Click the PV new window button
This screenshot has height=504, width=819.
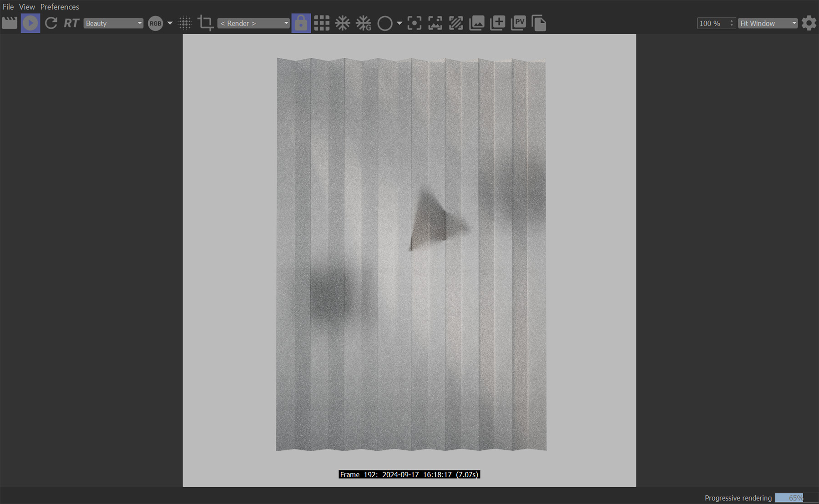coord(518,23)
